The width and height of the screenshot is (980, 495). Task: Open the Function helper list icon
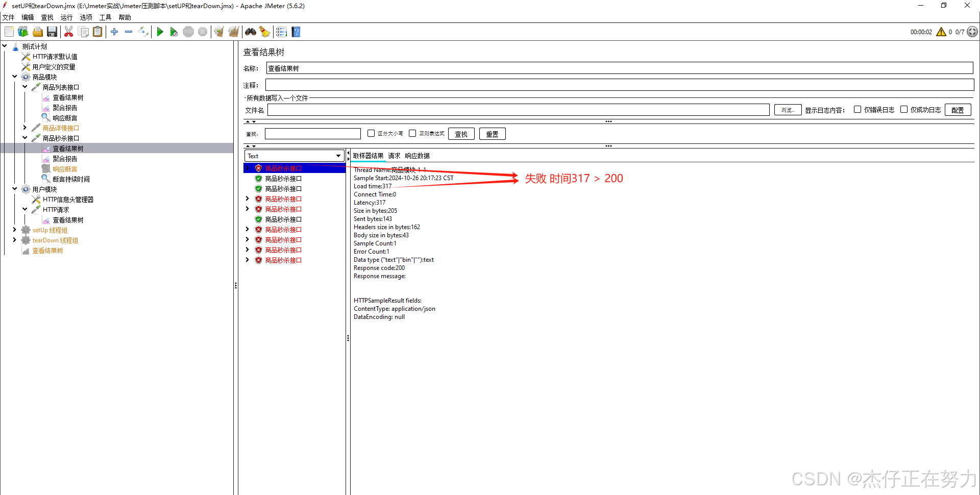pos(281,32)
